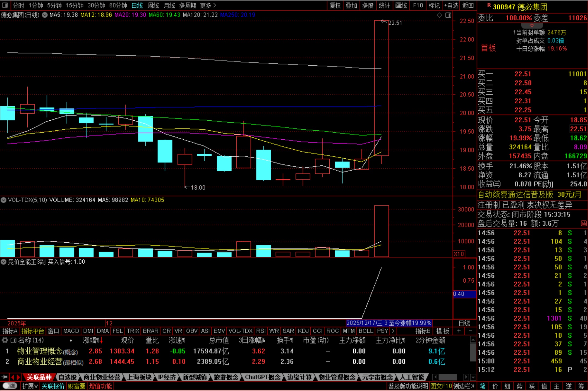This screenshot has width=588, height=391.
Task: Click the related list's vertical scrollbar
Action: pos(473,352)
